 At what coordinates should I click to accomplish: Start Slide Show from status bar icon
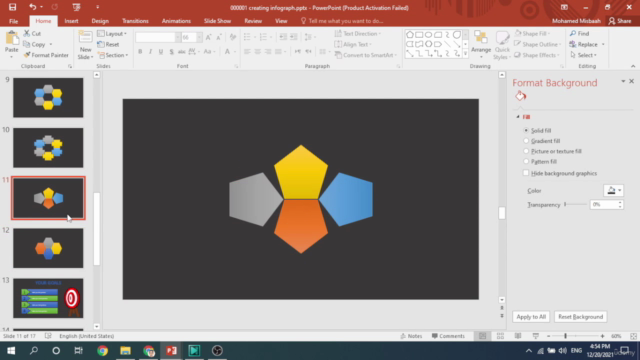536,336
